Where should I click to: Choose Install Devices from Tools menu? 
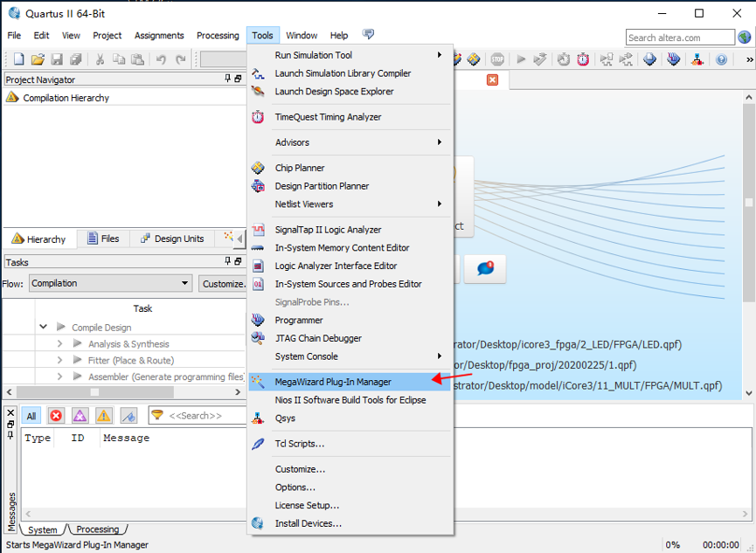[x=308, y=523]
